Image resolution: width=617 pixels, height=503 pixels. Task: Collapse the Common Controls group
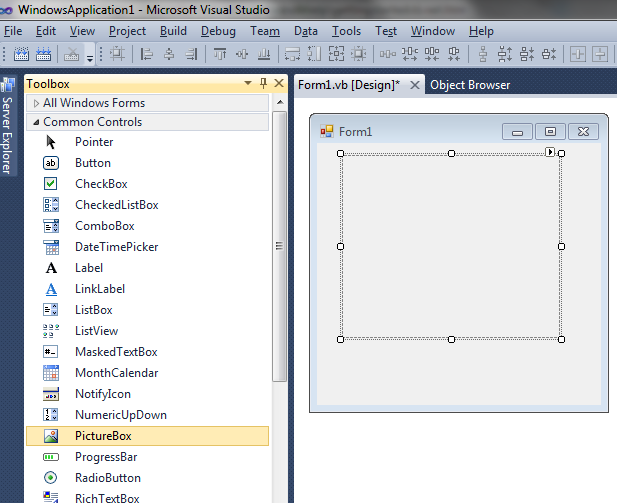click(x=36, y=122)
